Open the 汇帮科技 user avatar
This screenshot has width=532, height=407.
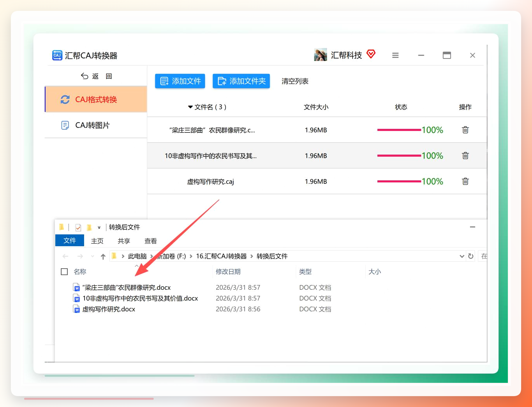coord(320,55)
